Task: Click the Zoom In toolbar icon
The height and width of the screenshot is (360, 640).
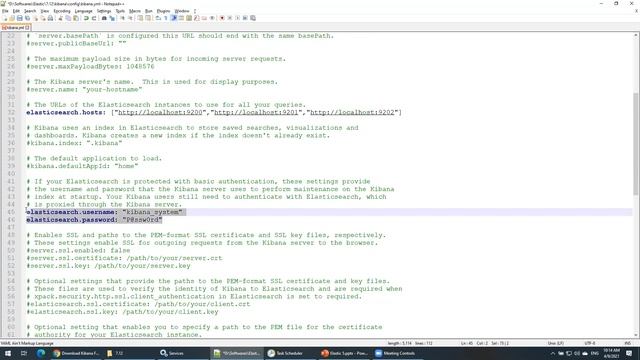Action: click(x=122, y=18)
